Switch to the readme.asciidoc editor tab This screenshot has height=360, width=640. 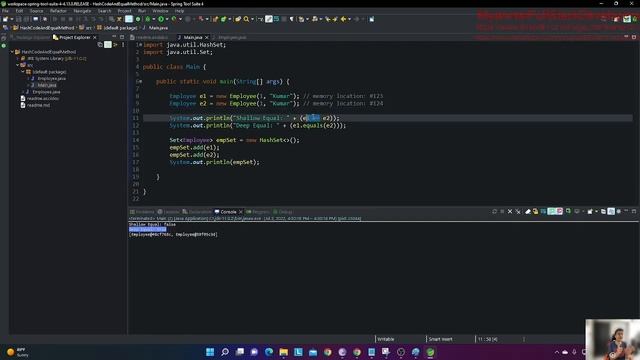pos(150,37)
